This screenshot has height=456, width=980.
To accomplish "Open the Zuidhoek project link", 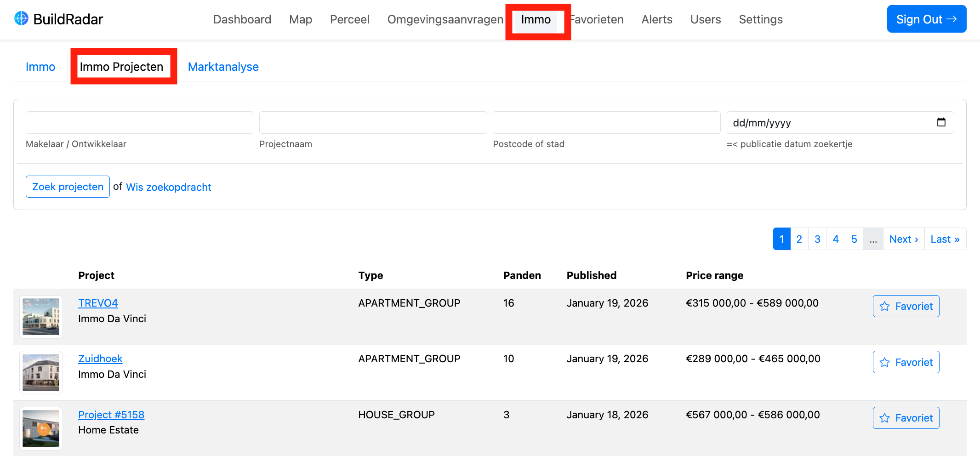I will (x=100, y=359).
